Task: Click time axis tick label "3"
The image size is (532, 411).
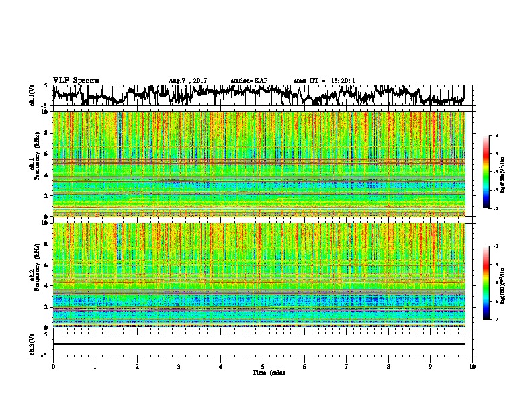Action: coord(179,367)
